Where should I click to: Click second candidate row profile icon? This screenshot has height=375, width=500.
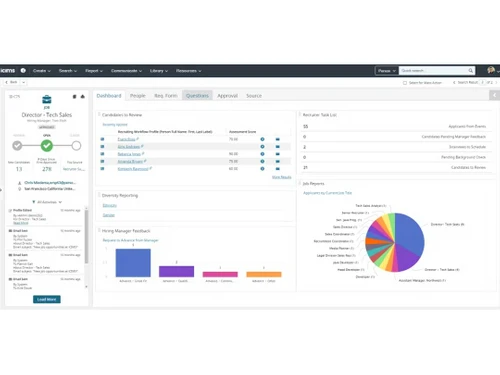102,146
